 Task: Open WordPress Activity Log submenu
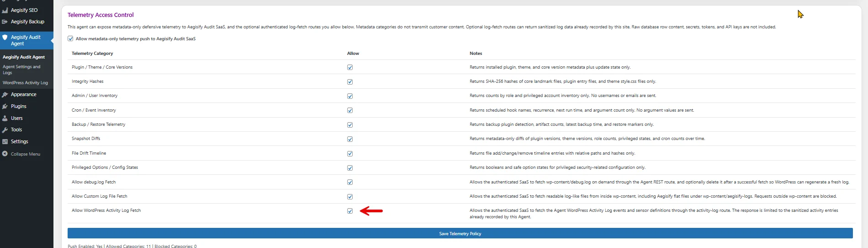click(x=25, y=83)
